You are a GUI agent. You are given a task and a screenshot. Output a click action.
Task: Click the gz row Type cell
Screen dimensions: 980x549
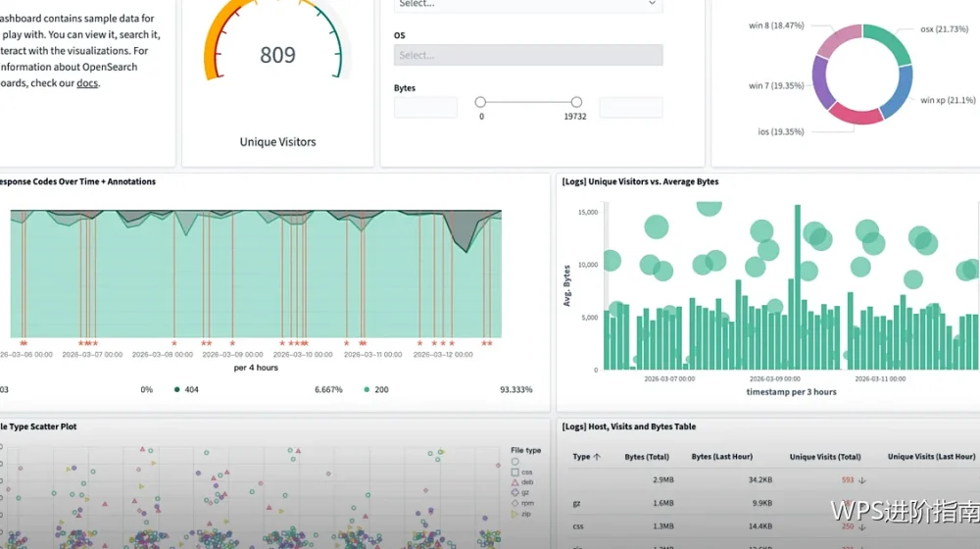576,503
